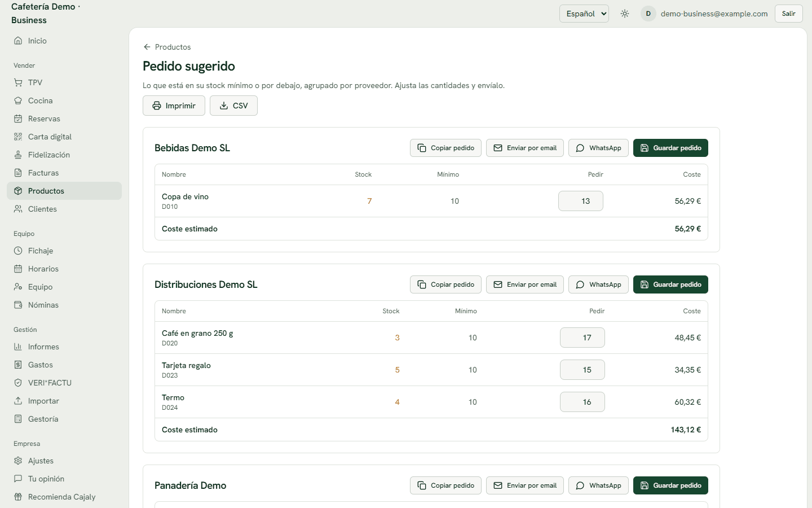Email the Distribuciones Demo SL order

[525, 284]
